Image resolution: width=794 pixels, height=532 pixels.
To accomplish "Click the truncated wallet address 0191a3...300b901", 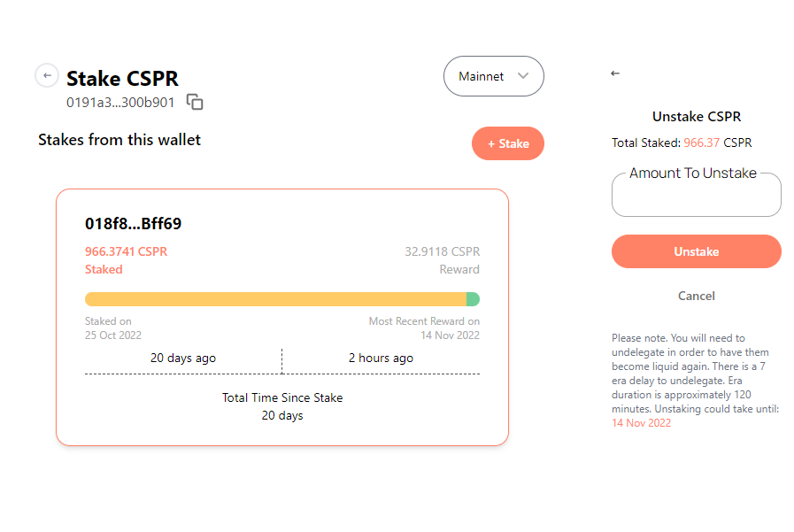I will pyautogui.click(x=120, y=103).
